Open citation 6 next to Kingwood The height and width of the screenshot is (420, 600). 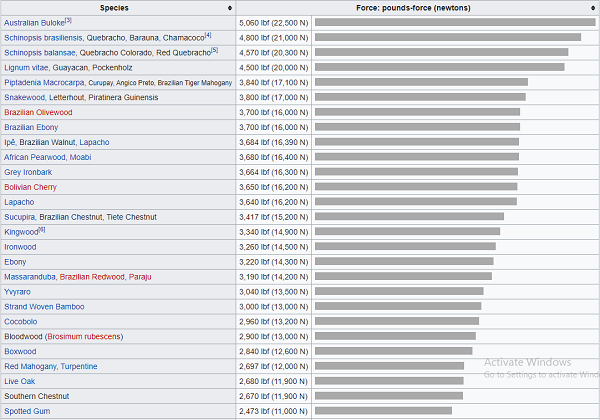coord(42,230)
